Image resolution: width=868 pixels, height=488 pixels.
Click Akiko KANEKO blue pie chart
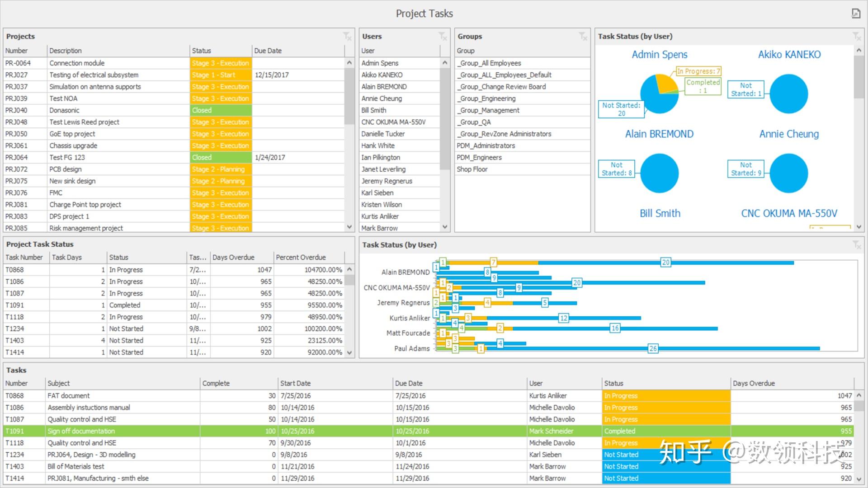[x=788, y=94]
